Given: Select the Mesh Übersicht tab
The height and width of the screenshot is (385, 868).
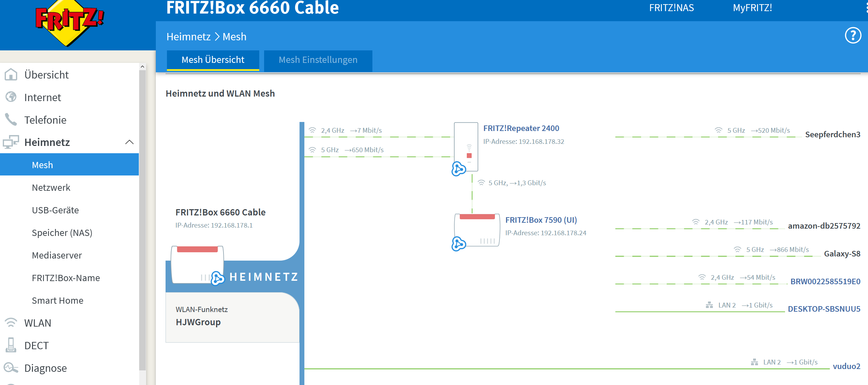Looking at the screenshot, I should (213, 60).
